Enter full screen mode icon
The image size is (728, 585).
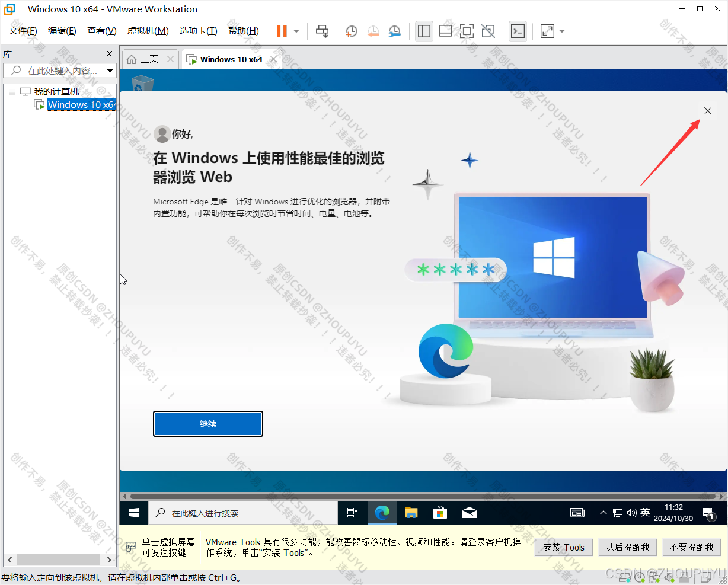pos(467,31)
